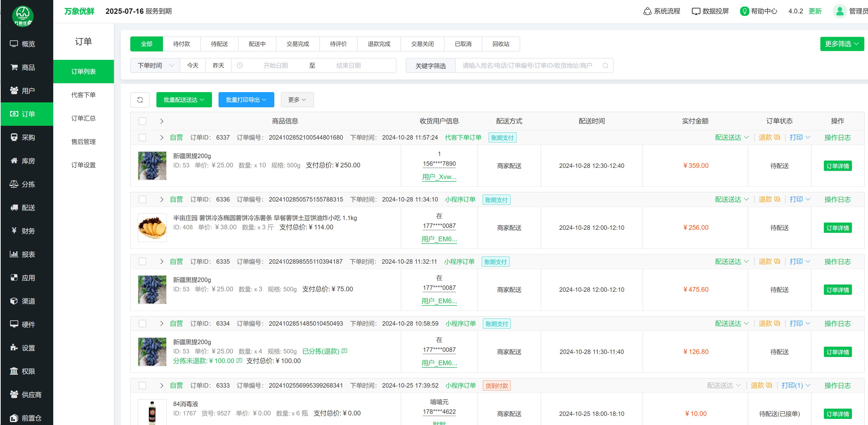Open user link 用户_Xvw... on the first order
This screenshot has height=425, width=868.
click(x=439, y=177)
